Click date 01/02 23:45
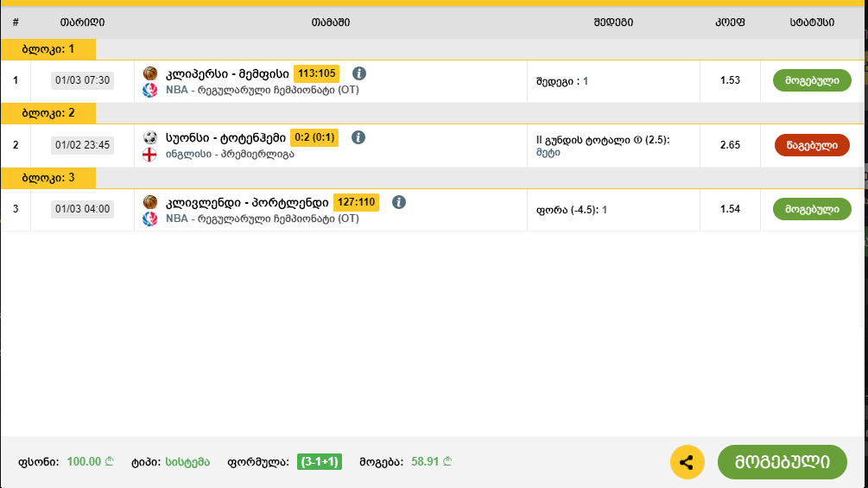Screen dimensions: 868x488 (83, 145)
